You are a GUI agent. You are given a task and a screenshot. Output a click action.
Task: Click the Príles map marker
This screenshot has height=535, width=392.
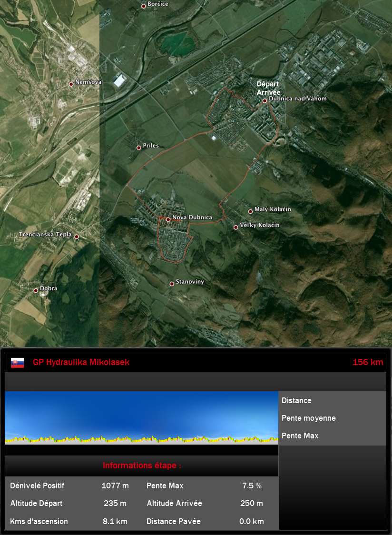[139, 148]
